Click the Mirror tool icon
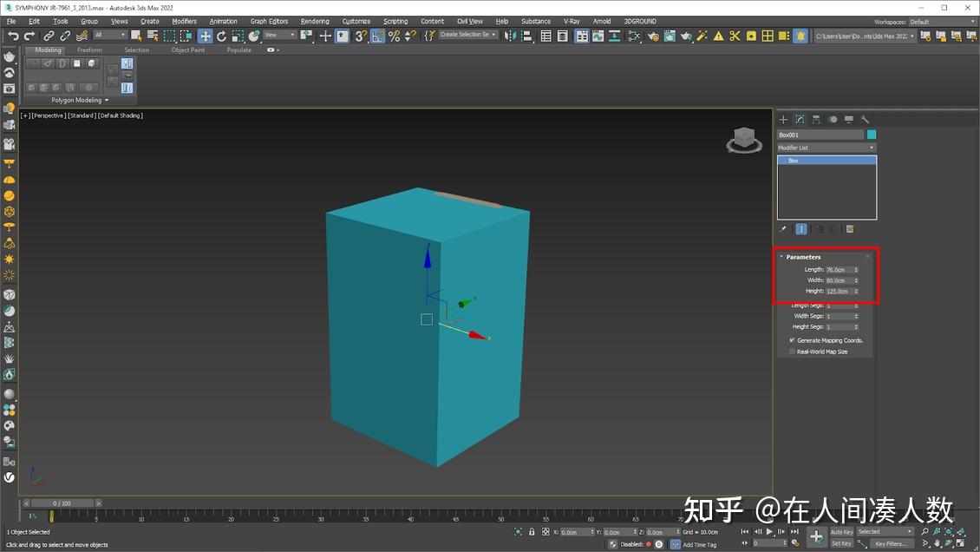Screen dimensions: 980x552 (510, 36)
